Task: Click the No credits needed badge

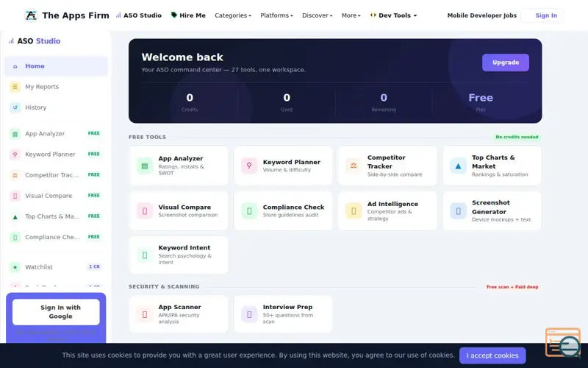Action: tap(517, 137)
